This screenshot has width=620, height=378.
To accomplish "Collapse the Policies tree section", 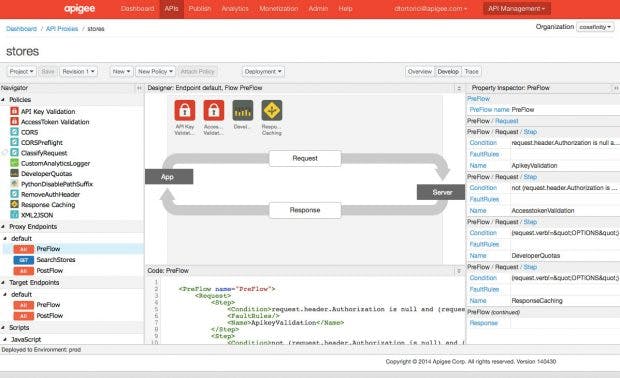I will (3, 100).
